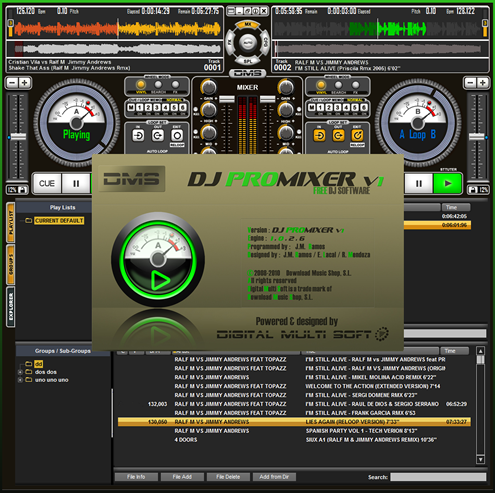Open the PLAYLIST side tab

pos(11,222)
